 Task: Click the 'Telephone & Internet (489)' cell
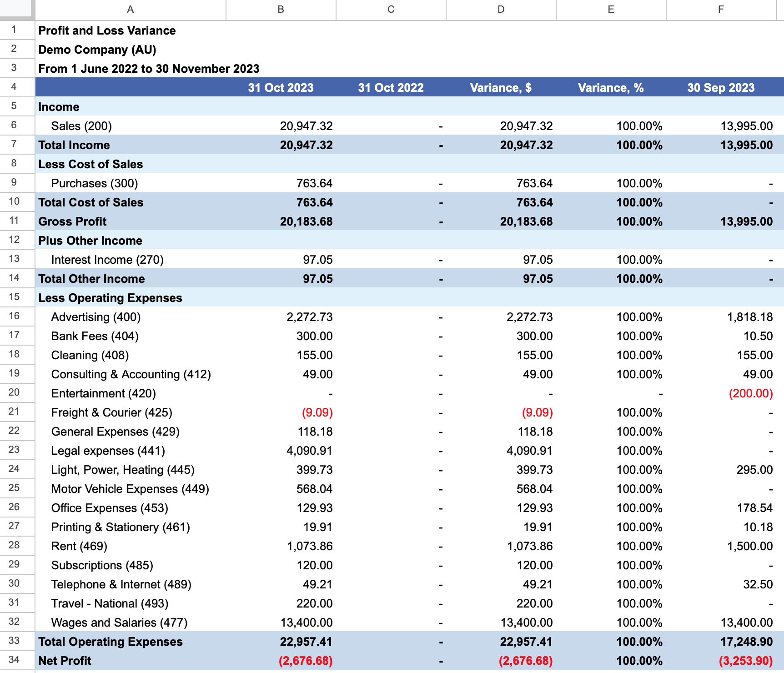(x=131, y=584)
